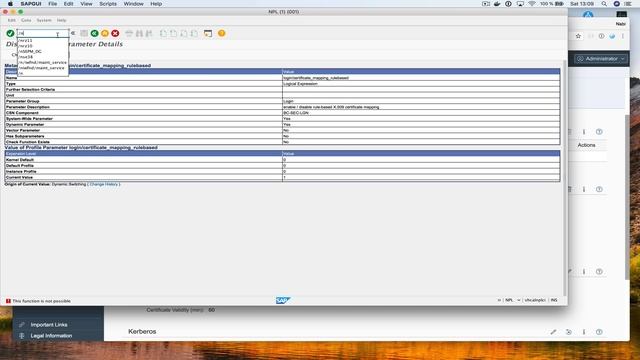Click the Change History link
The width and height of the screenshot is (640, 360).
[104, 184]
